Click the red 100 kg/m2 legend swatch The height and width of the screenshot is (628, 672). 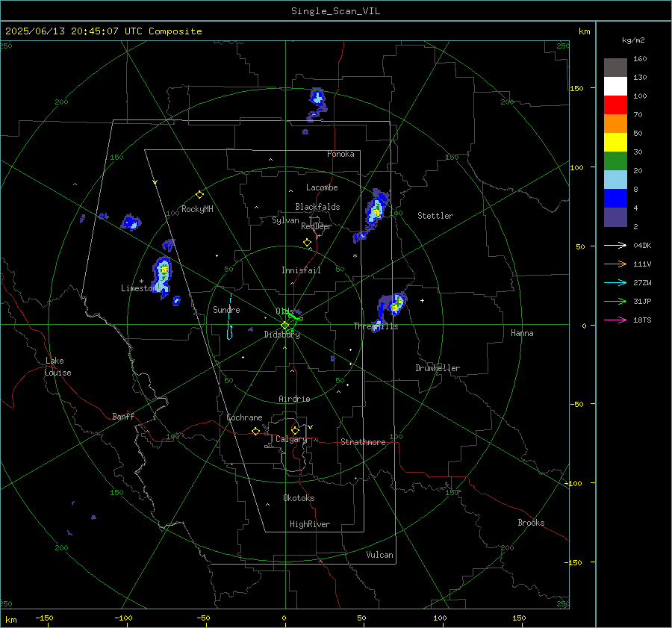pyautogui.click(x=615, y=105)
